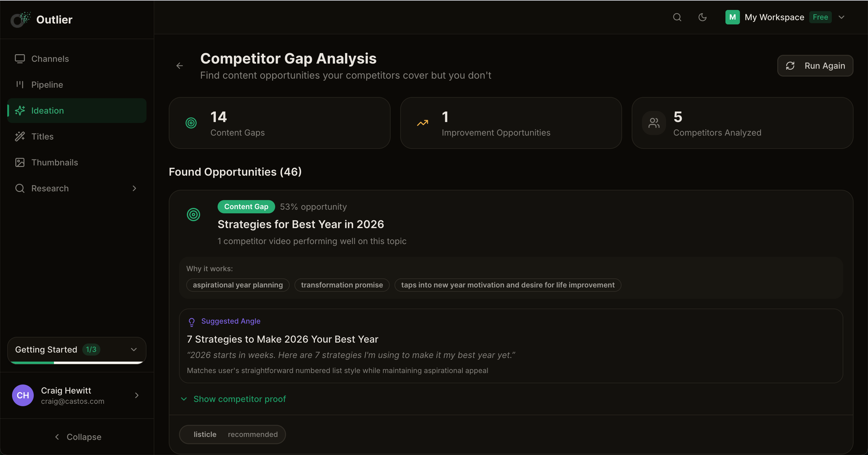
Task: Click the back arrow near Competitor Gap Analysis
Action: coord(180,66)
